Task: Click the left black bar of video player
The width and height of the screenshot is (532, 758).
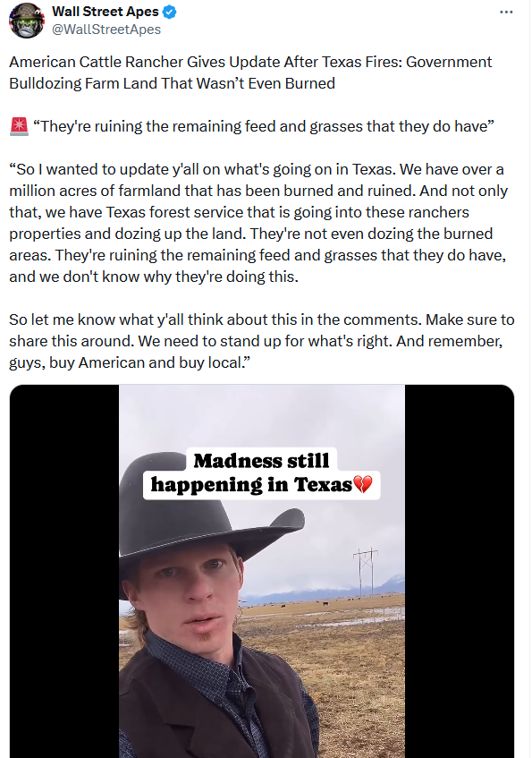Action: click(x=64, y=571)
